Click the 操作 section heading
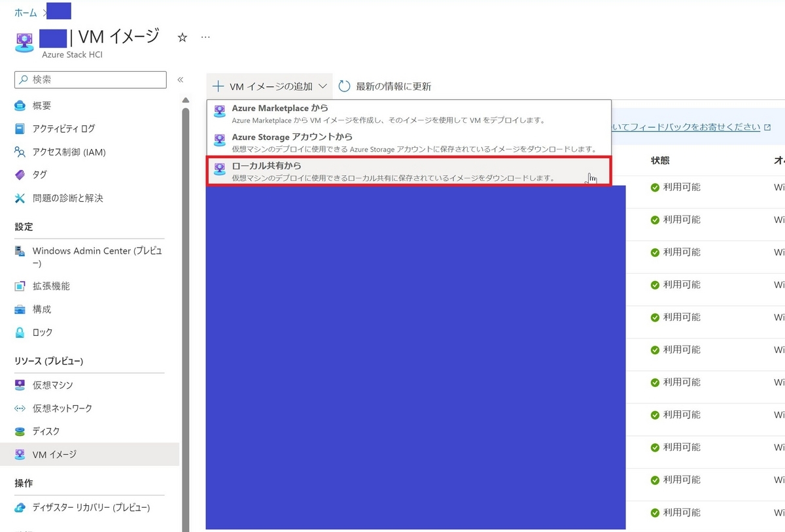 pyautogui.click(x=24, y=484)
